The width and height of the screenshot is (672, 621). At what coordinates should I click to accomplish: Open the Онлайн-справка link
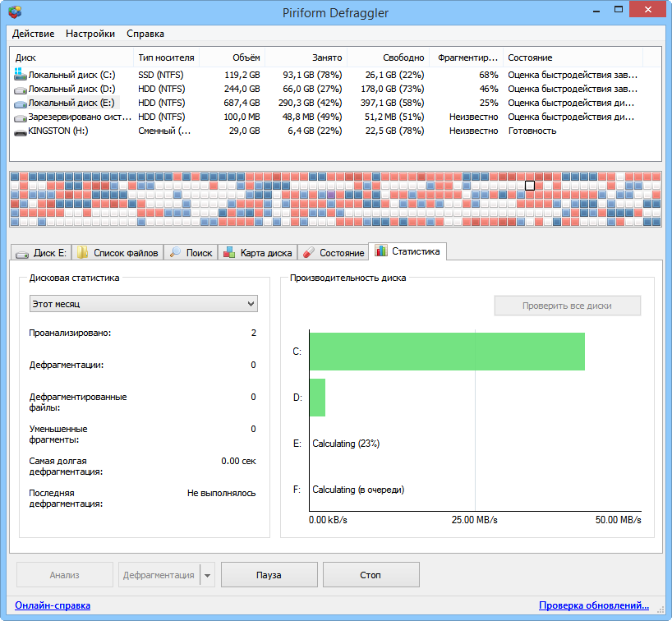click(x=53, y=605)
